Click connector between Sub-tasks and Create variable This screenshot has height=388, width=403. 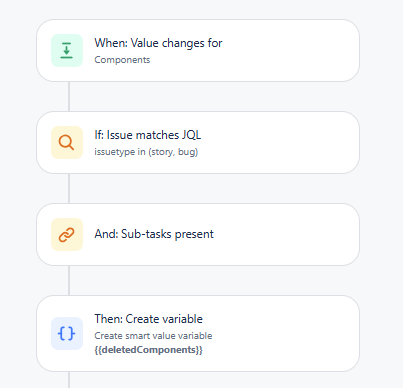[x=69, y=281]
